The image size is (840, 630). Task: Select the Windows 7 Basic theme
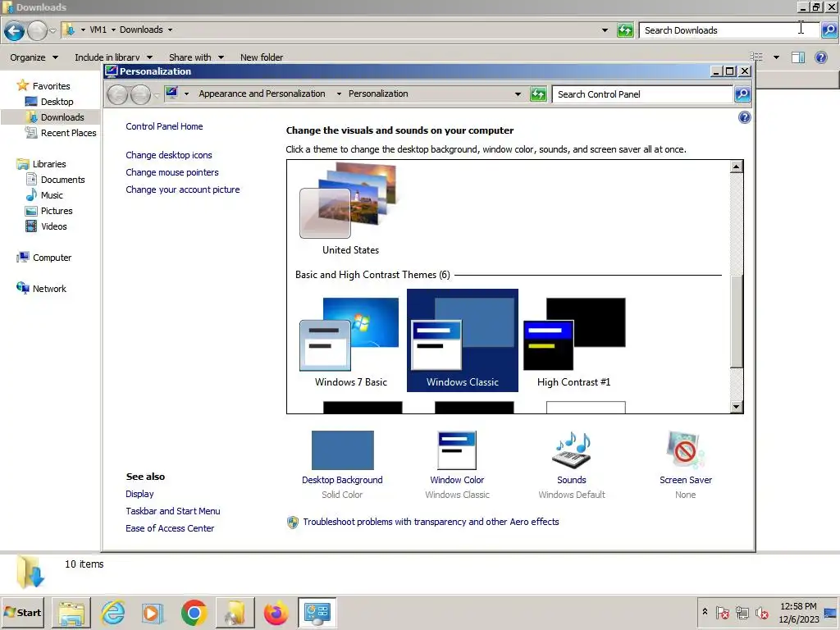coord(350,340)
